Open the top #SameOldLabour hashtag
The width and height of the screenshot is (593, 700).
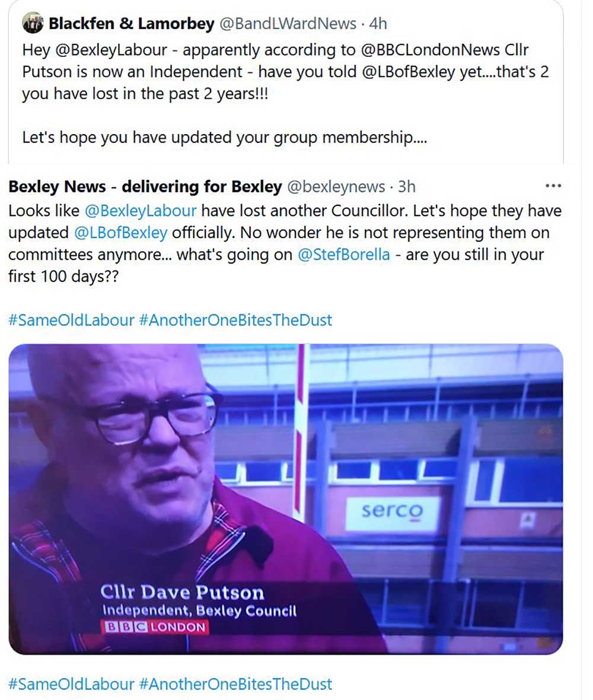point(71,320)
